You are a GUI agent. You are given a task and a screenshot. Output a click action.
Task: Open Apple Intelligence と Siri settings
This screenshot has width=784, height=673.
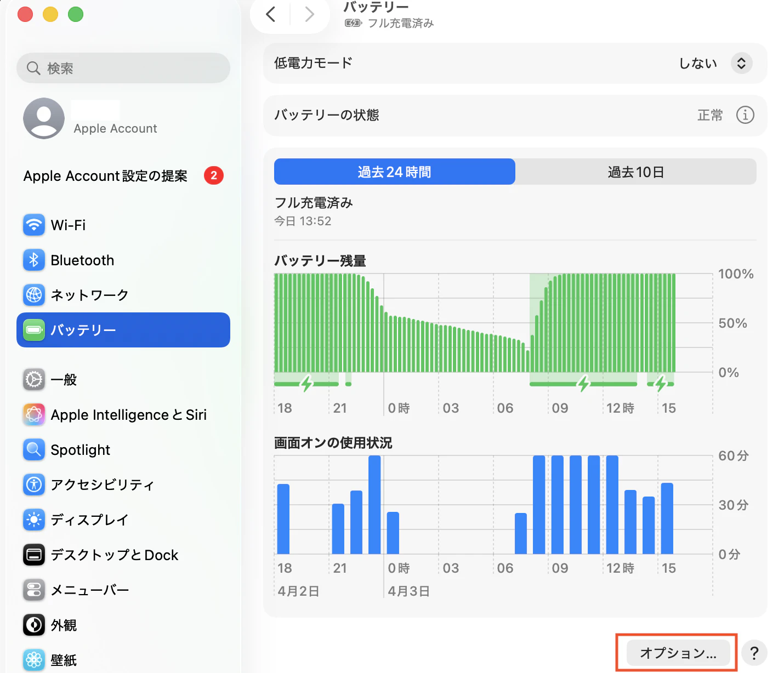(x=123, y=415)
